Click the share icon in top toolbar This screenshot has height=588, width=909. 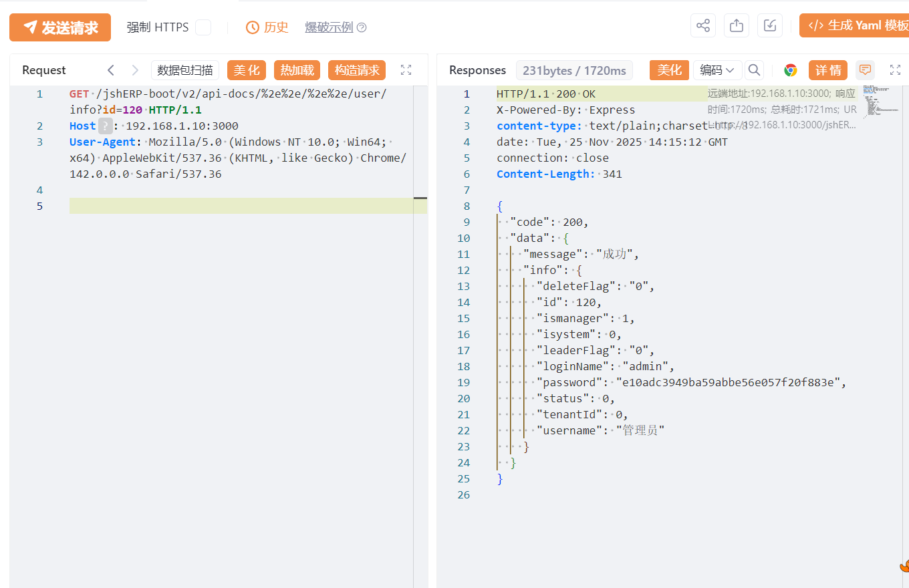[703, 26]
